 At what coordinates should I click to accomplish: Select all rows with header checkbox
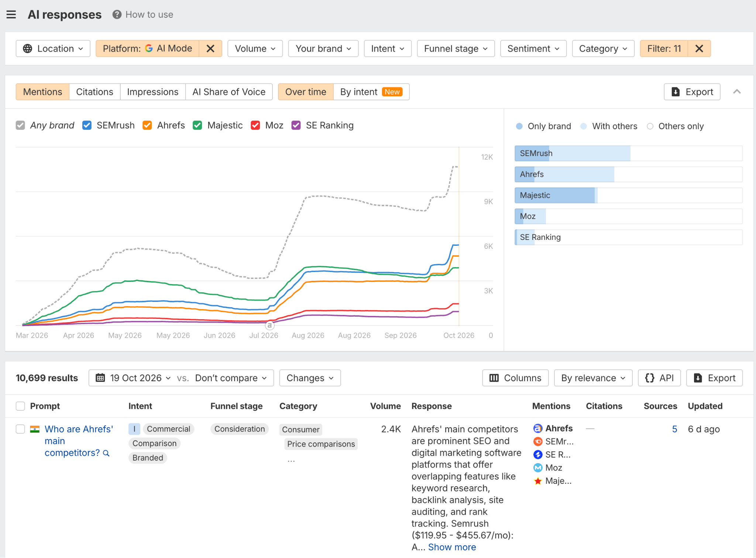pos(20,406)
